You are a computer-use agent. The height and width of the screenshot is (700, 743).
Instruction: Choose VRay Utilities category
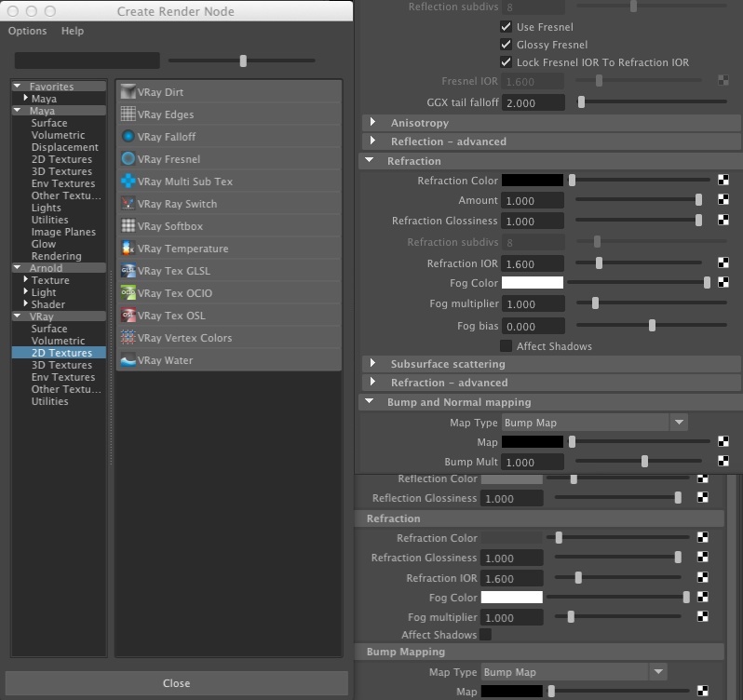click(x=49, y=401)
